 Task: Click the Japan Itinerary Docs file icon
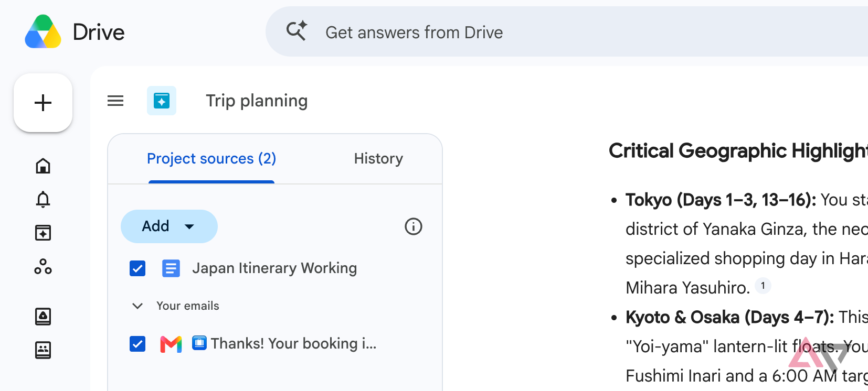coord(171,269)
